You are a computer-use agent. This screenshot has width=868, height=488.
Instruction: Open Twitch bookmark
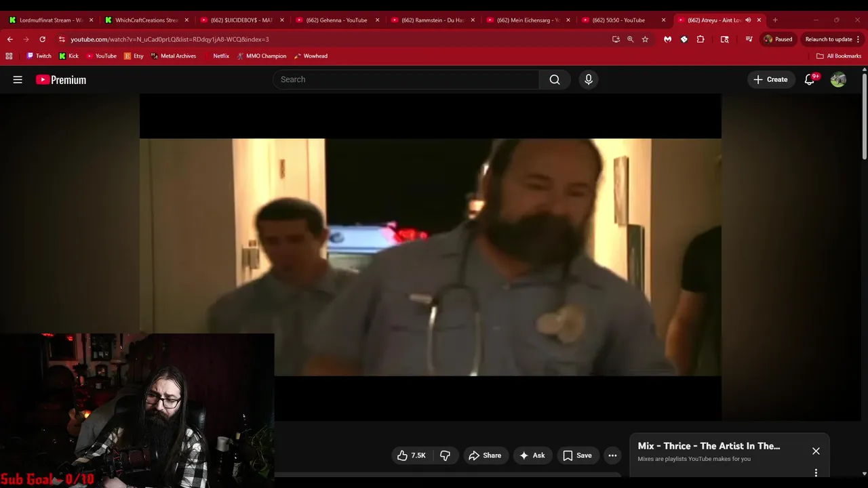click(x=39, y=56)
